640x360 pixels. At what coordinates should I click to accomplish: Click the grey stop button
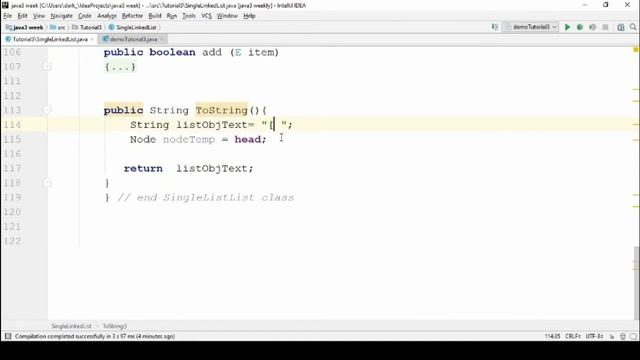point(605,27)
